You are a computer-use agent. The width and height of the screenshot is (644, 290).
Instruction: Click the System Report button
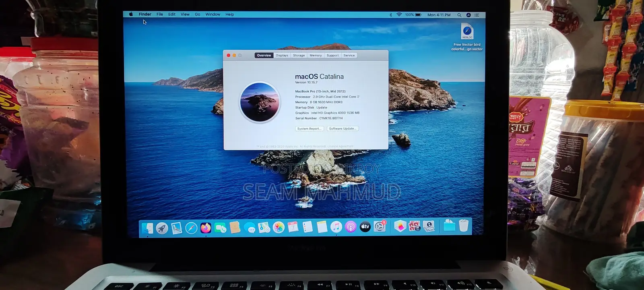pyautogui.click(x=309, y=128)
